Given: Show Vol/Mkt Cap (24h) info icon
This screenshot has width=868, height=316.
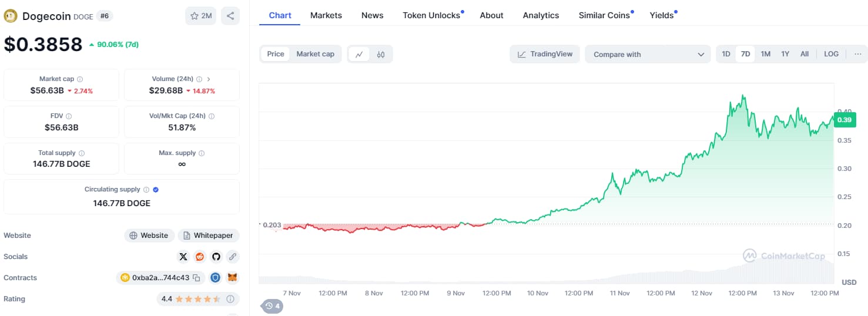Looking at the screenshot, I should [x=212, y=116].
